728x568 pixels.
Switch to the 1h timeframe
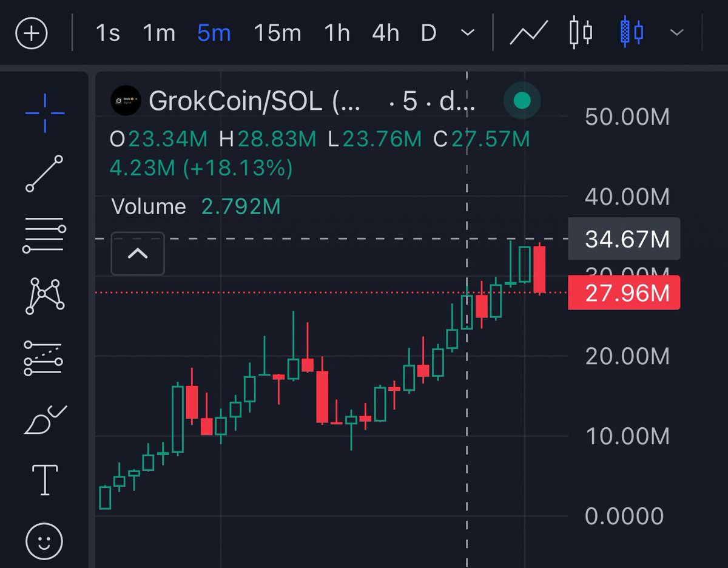pyautogui.click(x=337, y=33)
